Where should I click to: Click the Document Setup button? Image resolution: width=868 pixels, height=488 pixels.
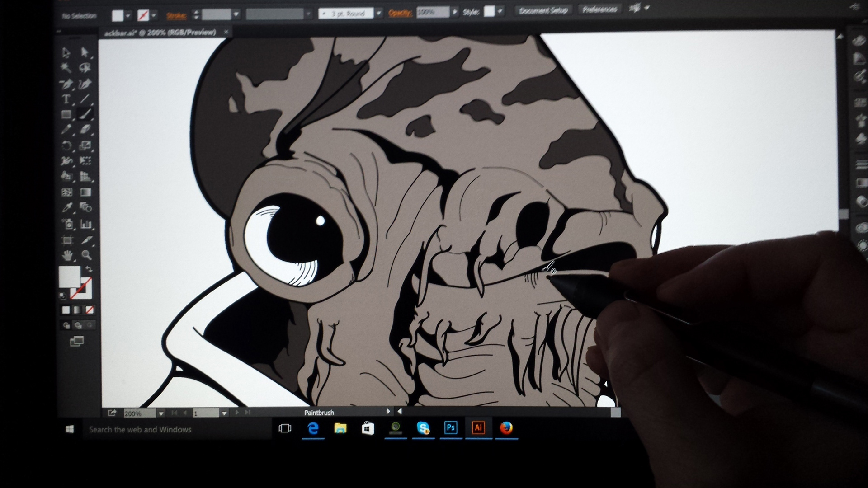543,10
